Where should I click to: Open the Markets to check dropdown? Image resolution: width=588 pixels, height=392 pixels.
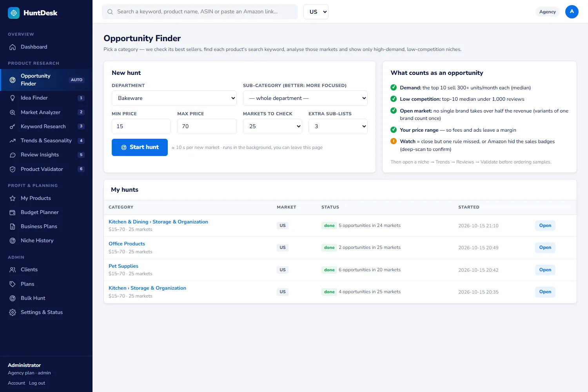(272, 126)
